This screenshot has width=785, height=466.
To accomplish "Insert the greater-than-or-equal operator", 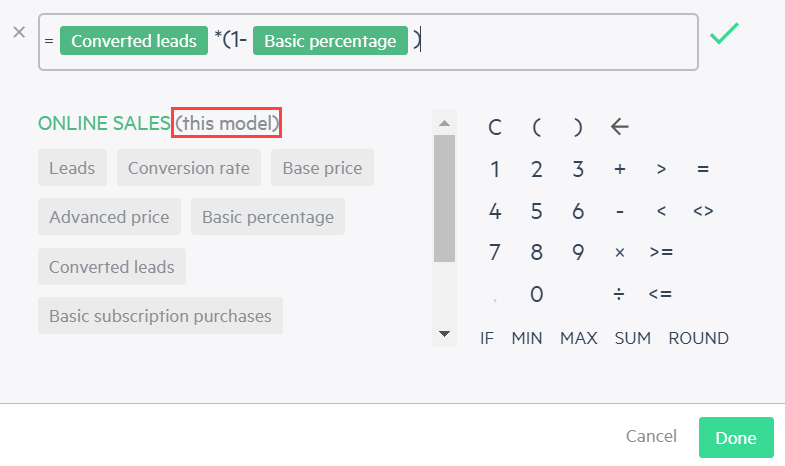I will coord(661,252).
